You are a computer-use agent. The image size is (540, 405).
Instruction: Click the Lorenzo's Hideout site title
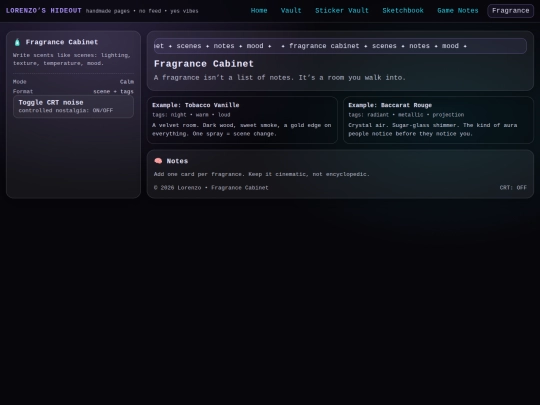point(44,11)
